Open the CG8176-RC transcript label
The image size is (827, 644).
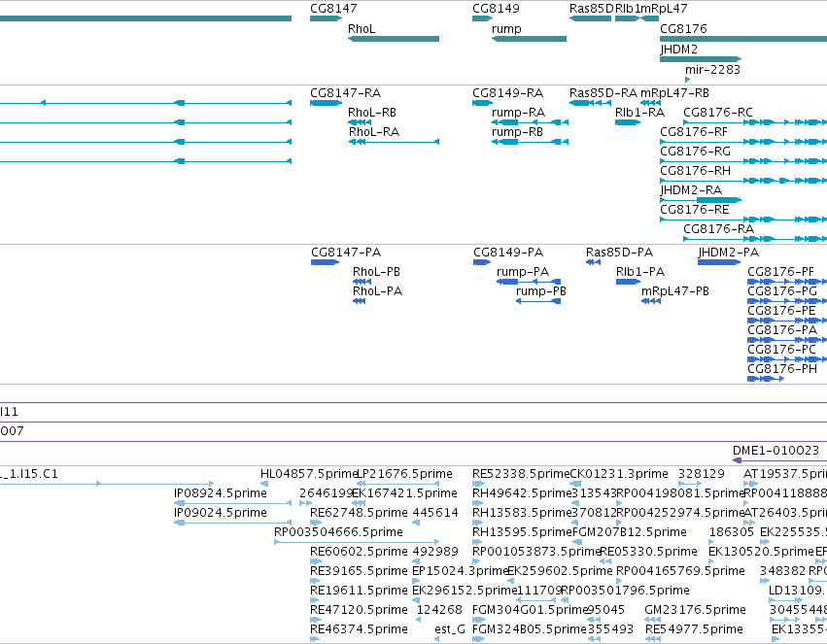click(718, 113)
